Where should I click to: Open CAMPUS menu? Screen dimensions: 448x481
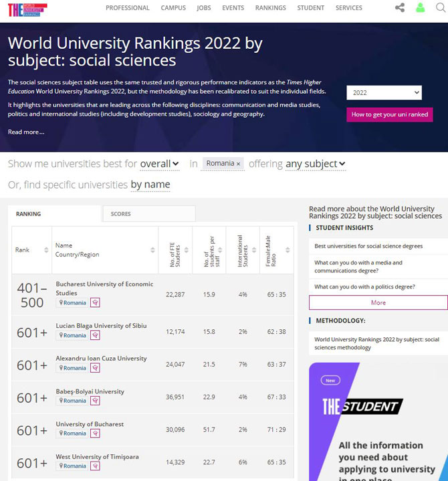click(173, 8)
